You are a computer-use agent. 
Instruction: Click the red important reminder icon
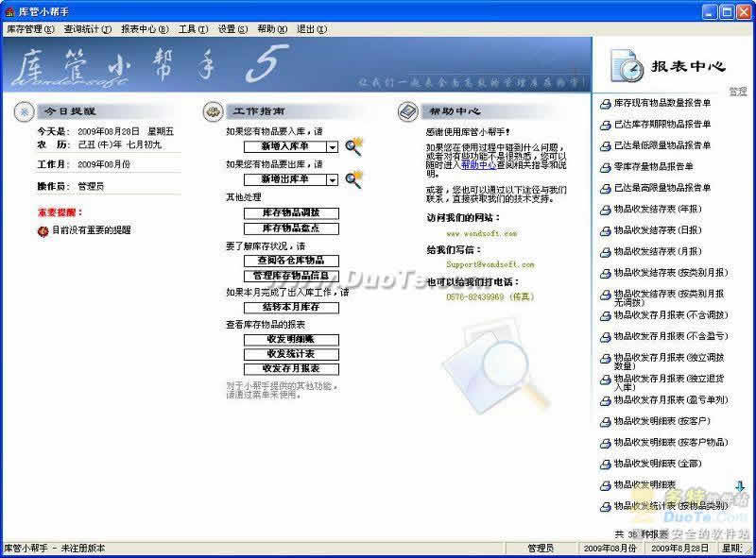pyautogui.click(x=43, y=229)
